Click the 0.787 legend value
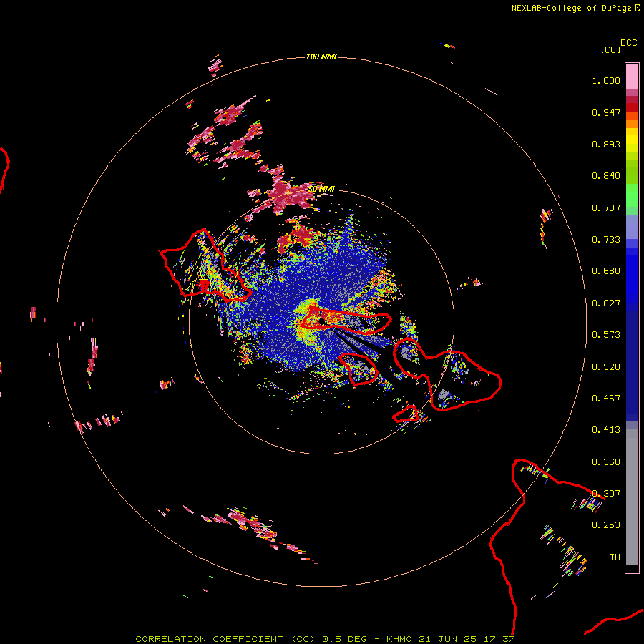This screenshot has height=644, width=644. tap(606, 208)
